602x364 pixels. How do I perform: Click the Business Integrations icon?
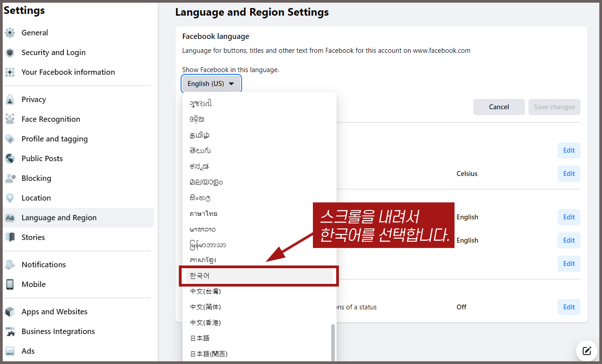coord(10,331)
